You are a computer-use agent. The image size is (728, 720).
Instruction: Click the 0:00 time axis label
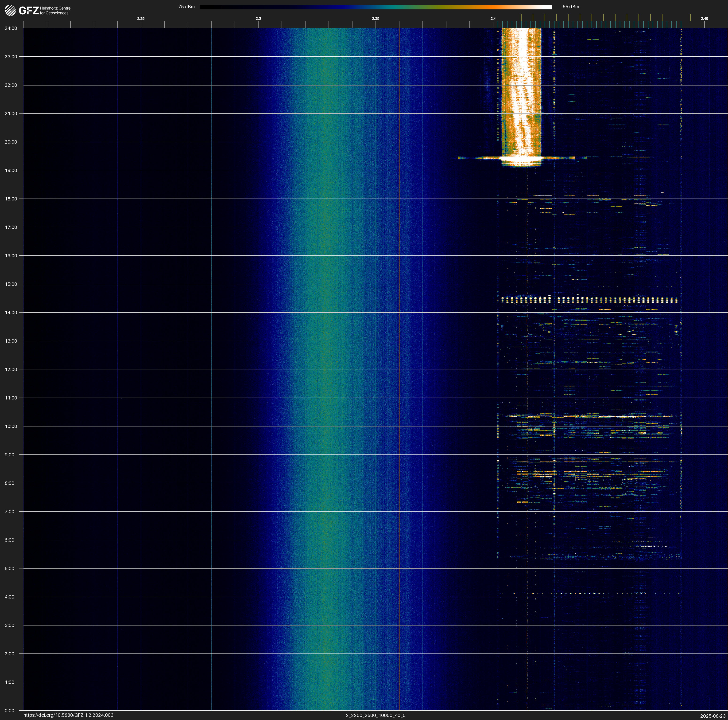[x=10, y=711]
